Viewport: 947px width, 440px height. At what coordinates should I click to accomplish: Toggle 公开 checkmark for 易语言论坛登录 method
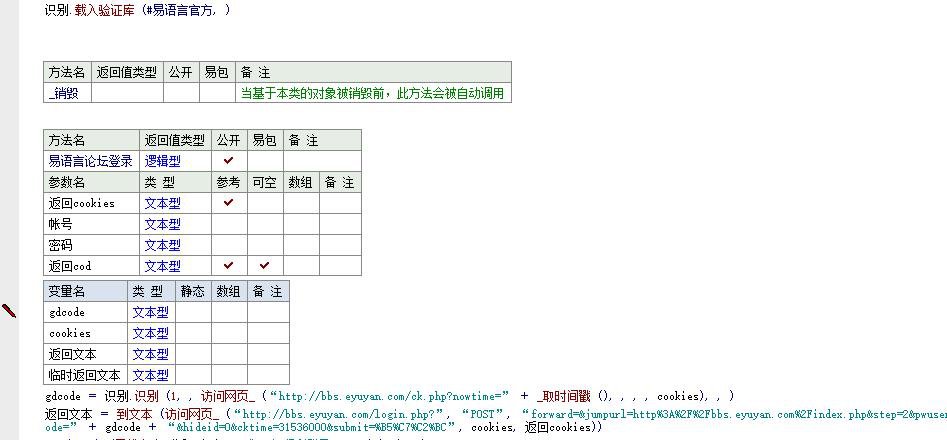(228, 161)
